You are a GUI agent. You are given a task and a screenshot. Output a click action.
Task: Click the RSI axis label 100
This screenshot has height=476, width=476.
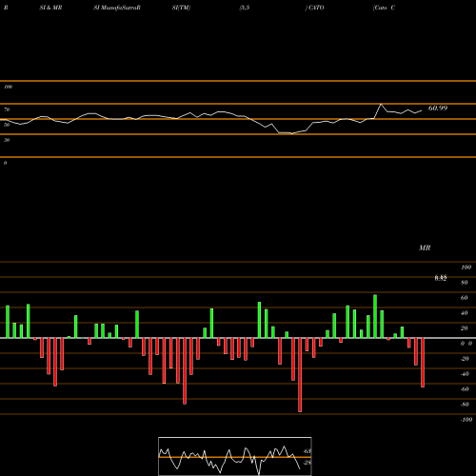pos(8,87)
